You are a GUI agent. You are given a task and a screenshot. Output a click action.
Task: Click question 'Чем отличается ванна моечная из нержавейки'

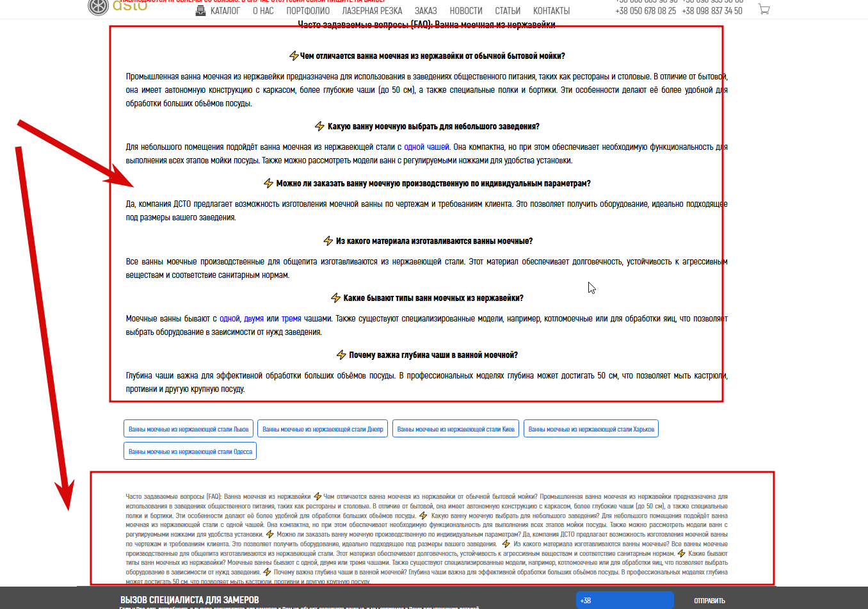point(433,56)
